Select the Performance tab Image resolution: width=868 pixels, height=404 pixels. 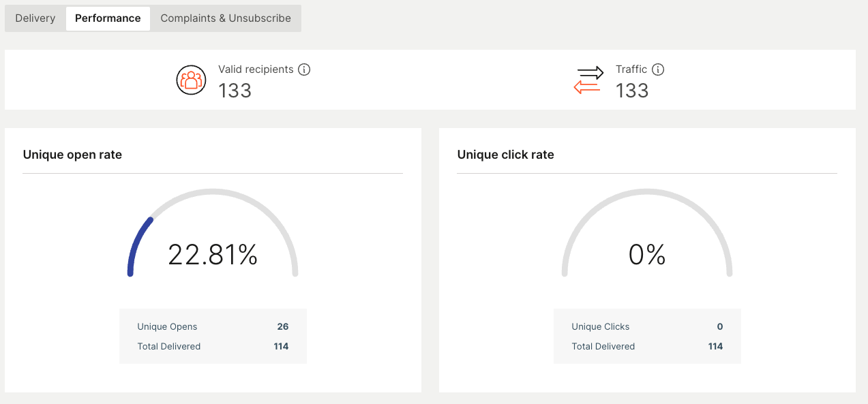tap(108, 18)
